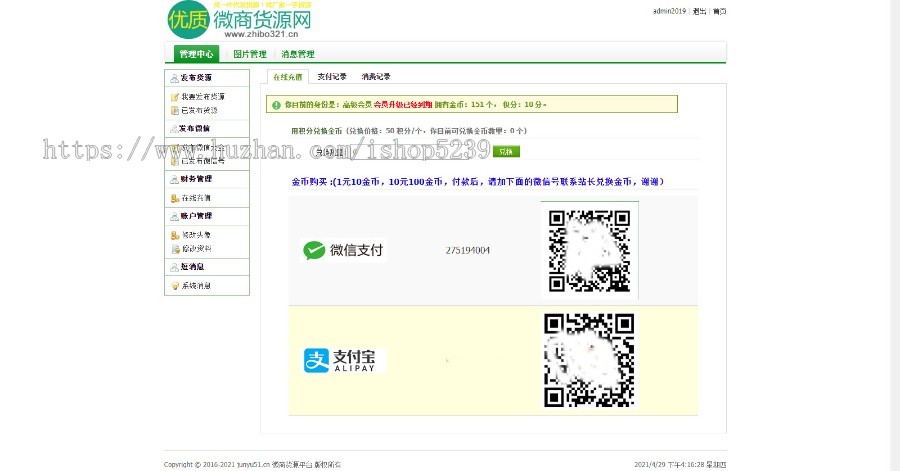The height and width of the screenshot is (471, 900).
Task: Open 修改头像 in the sidebar
Action: pyautogui.click(x=196, y=235)
